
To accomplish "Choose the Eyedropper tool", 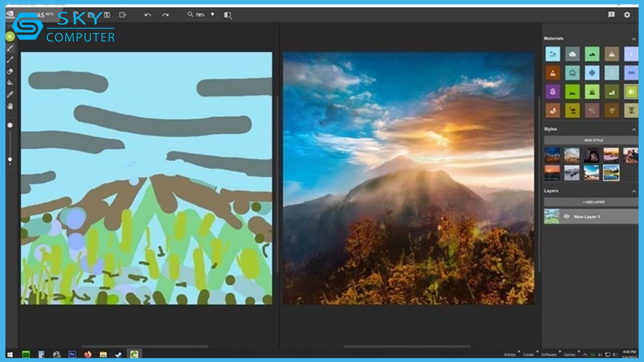I will (x=10, y=95).
